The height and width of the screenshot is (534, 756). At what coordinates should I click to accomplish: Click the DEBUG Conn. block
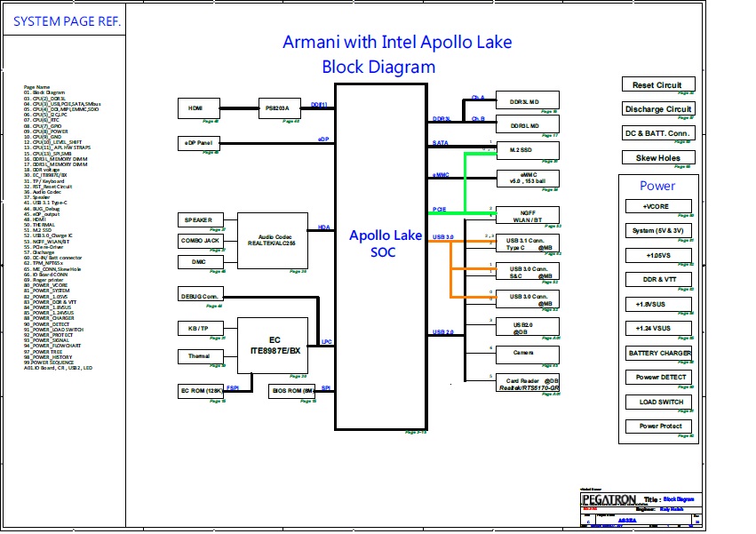coord(201,296)
